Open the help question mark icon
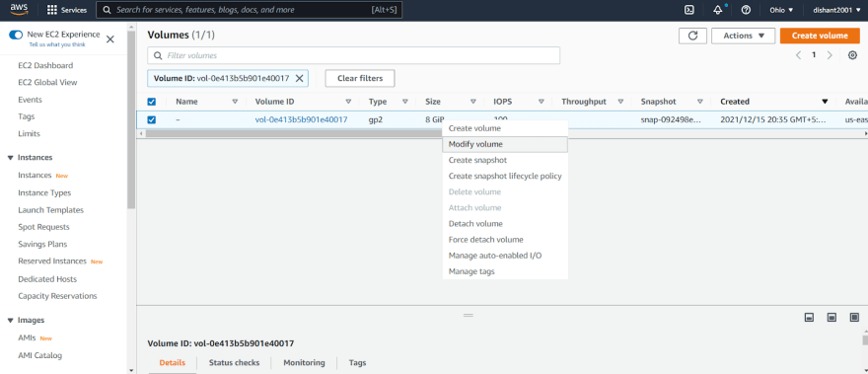 click(746, 10)
